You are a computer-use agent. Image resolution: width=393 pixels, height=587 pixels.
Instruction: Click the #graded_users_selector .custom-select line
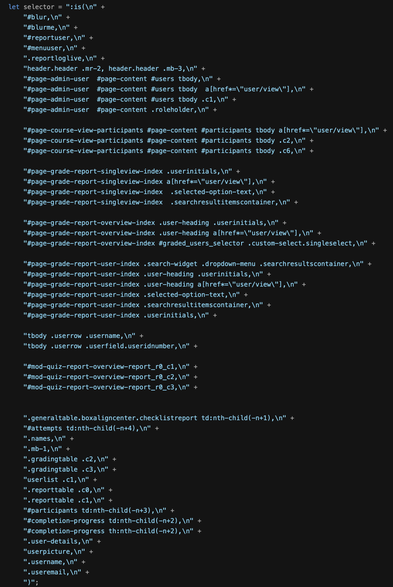click(199, 243)
